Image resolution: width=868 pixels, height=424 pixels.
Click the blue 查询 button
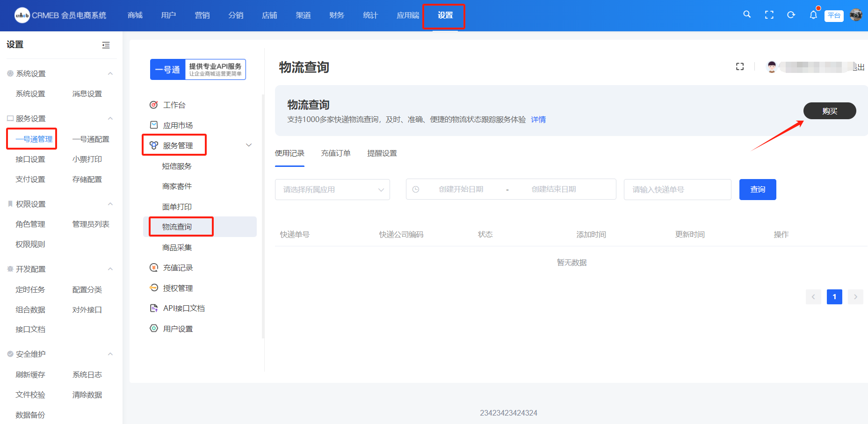pyautogui.click(x=757, y=190)
